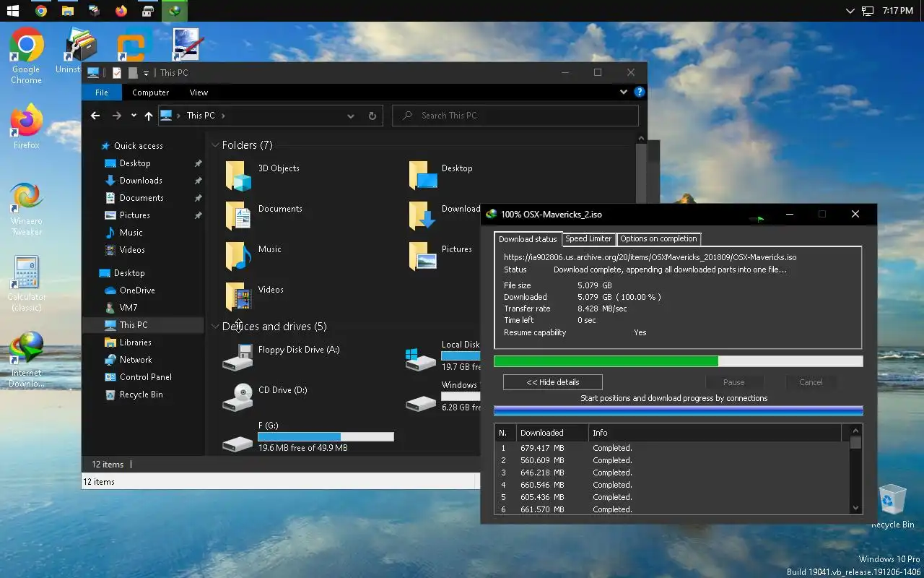Click the Pause button in IDM
The height and width of the screenshot is (578, 924).
point(733,382)
